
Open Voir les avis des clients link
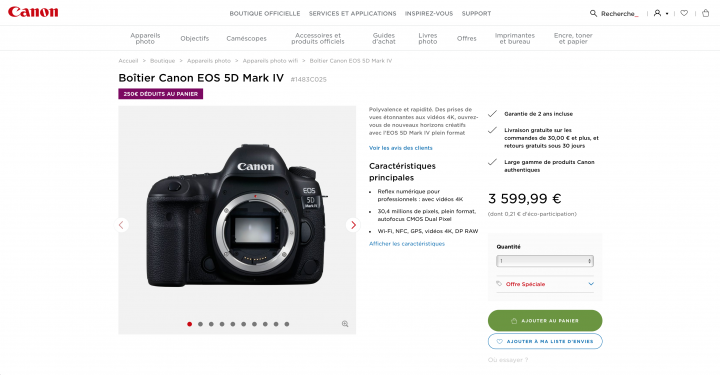pos(400,148)
